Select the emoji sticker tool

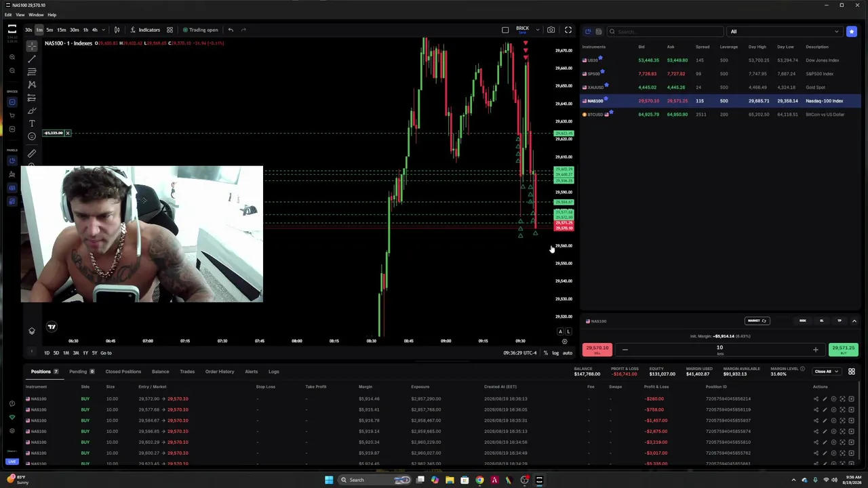coord(32,136)
